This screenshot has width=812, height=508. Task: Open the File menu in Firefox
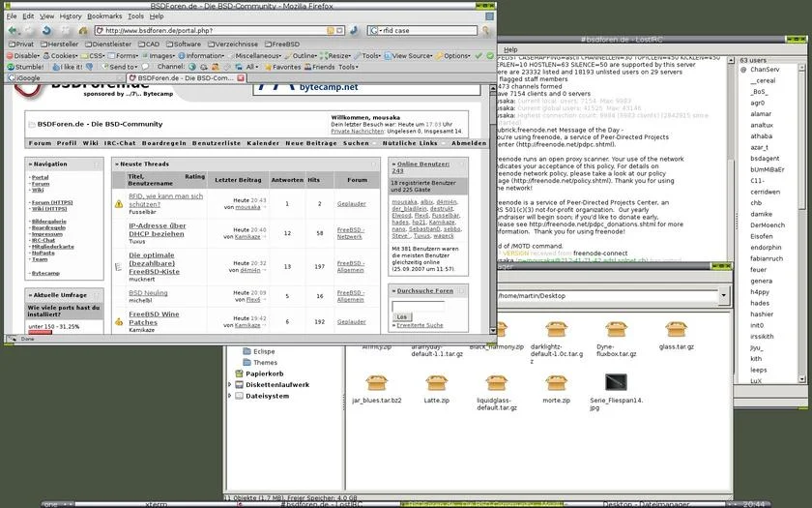tap(12, 16)
